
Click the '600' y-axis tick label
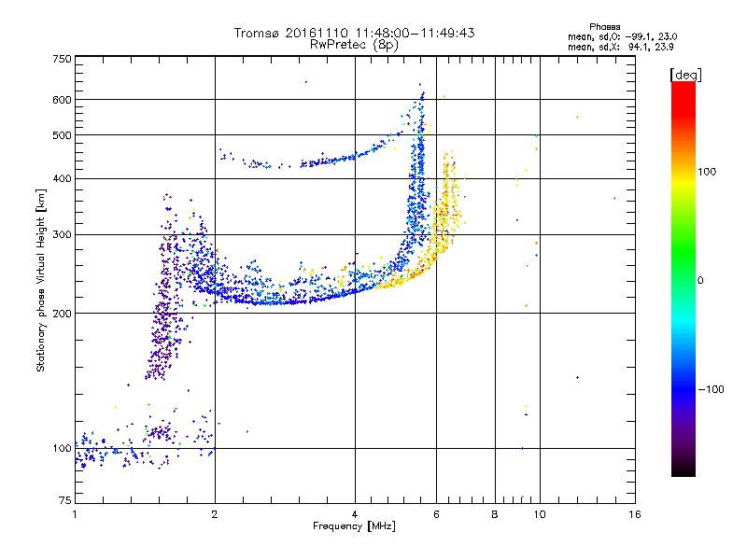[62, 100]
